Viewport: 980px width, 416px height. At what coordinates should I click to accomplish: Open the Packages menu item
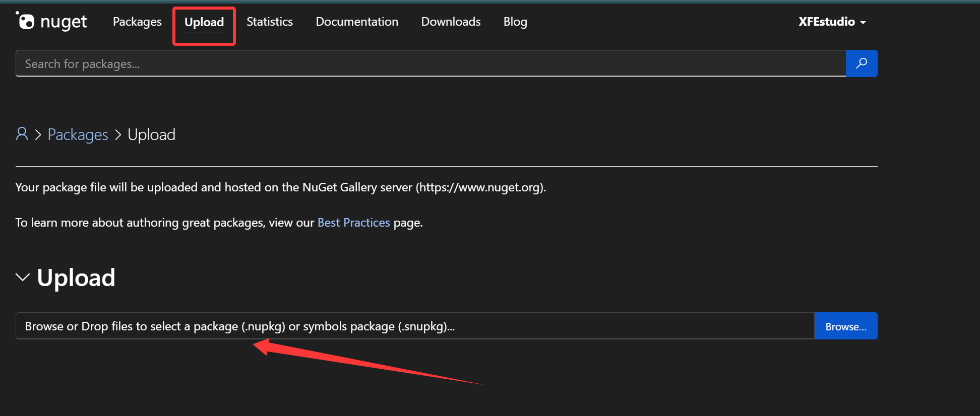point(137,22)
